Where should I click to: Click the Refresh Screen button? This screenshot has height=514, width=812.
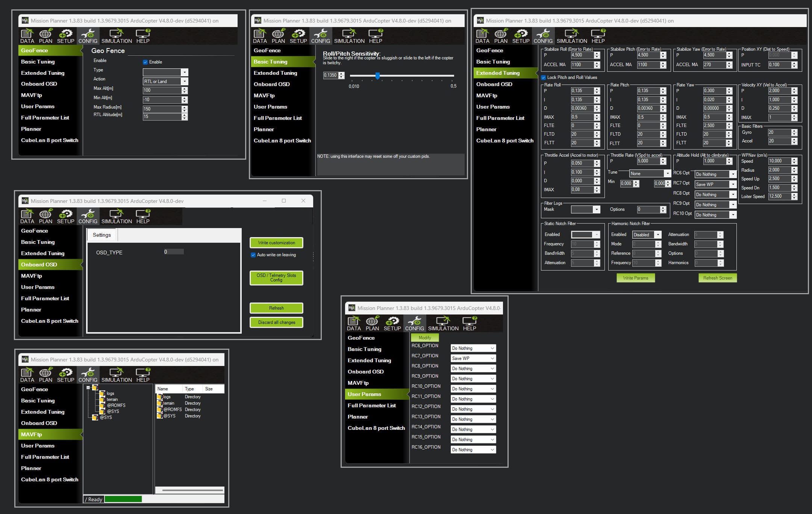718,278
